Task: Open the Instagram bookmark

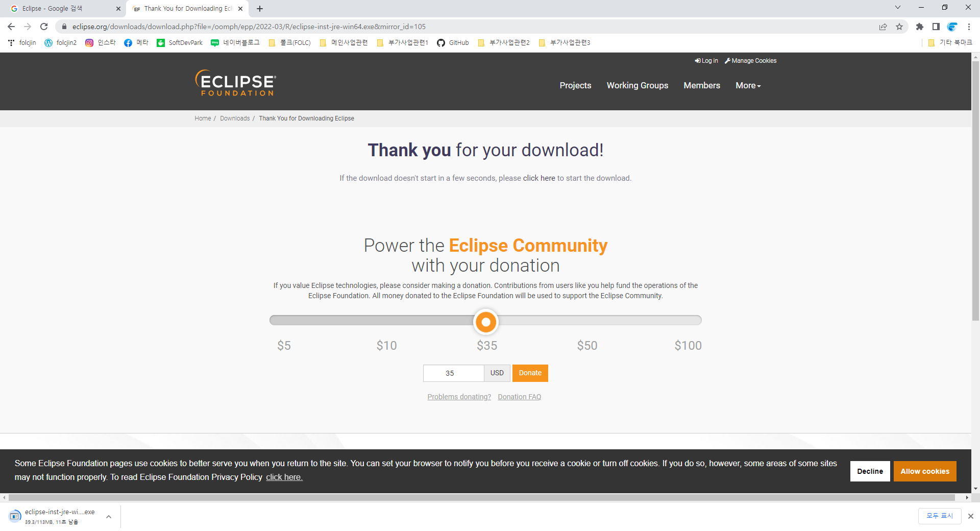Action: tap(101, 43)
